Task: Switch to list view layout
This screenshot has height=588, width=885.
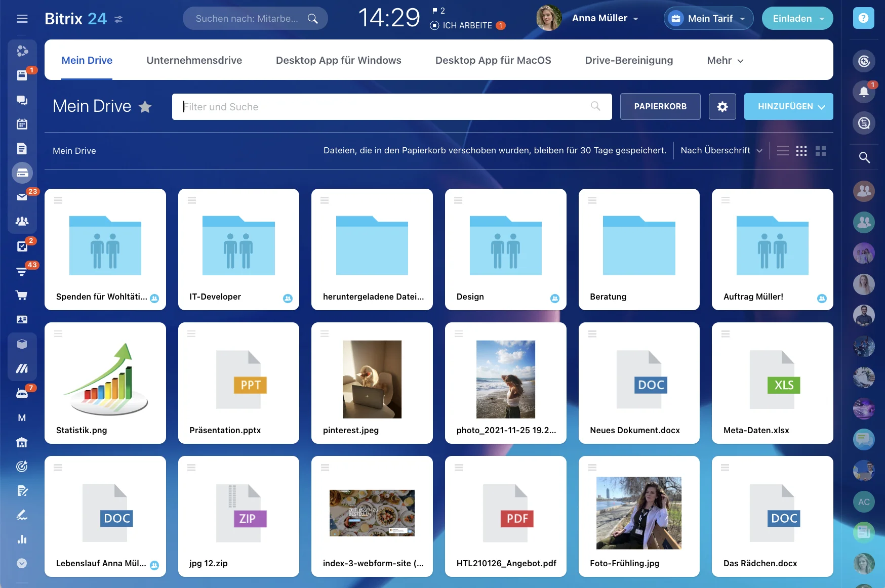Action: pos(783,150)
